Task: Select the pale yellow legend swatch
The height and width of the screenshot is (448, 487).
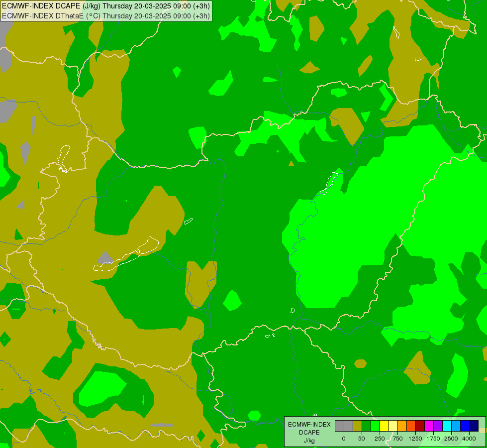Action: click(x=393, y=426)
